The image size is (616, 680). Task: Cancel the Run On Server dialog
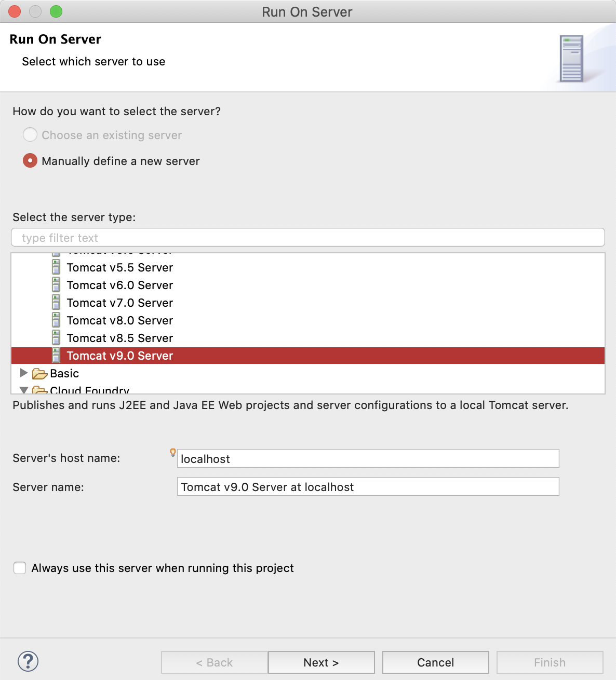[x=435, y=662]
